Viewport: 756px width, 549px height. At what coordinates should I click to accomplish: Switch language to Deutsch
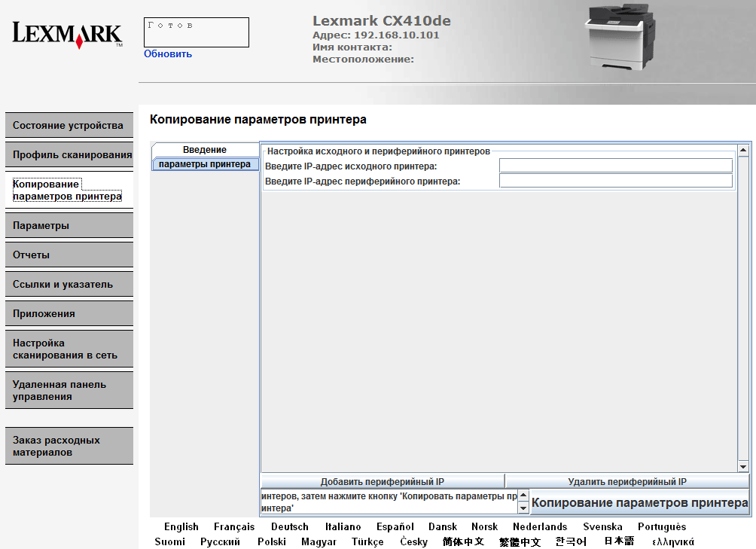tap(289, 527)
